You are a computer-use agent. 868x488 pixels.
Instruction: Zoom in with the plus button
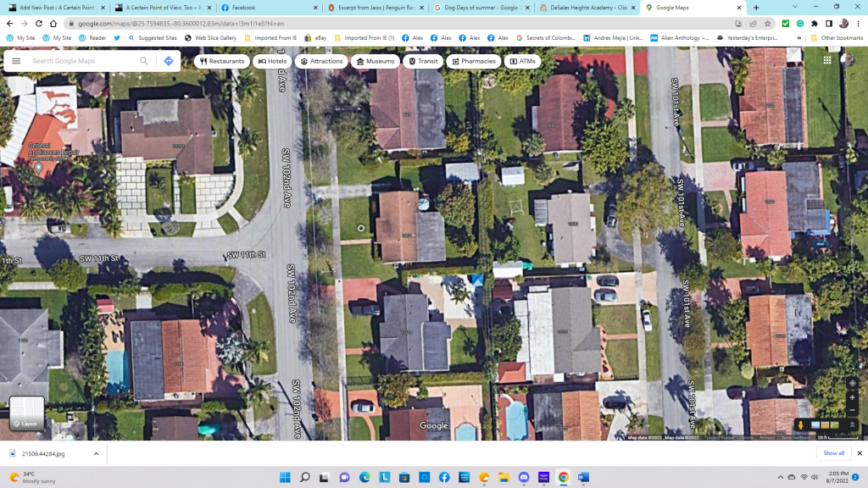(x=852, y=398)
